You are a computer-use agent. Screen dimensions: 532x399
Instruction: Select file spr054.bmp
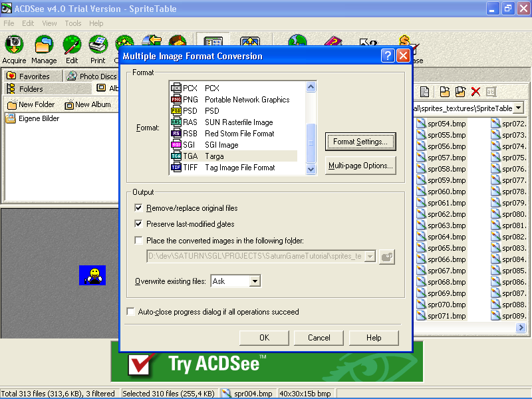point(442,124)
